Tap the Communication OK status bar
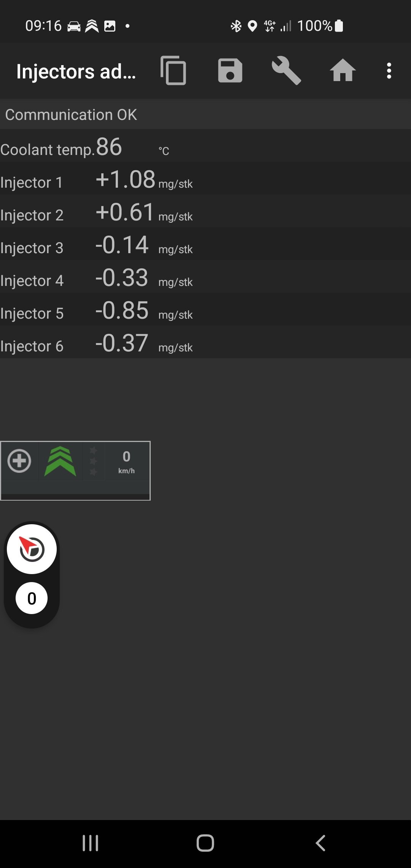The image size is (411, 868). click(x=205, y=114)
